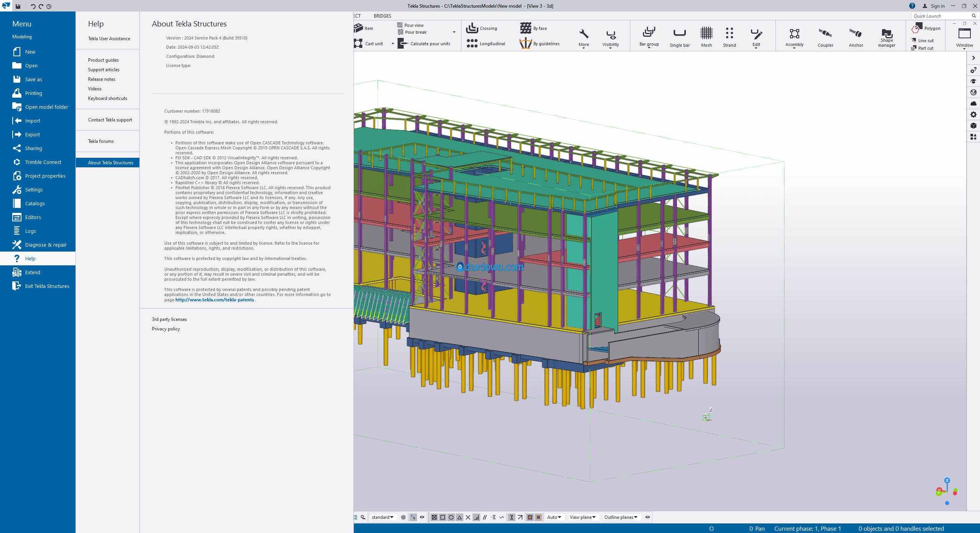Click the Calculate pour units icon

tap(402, 44)
